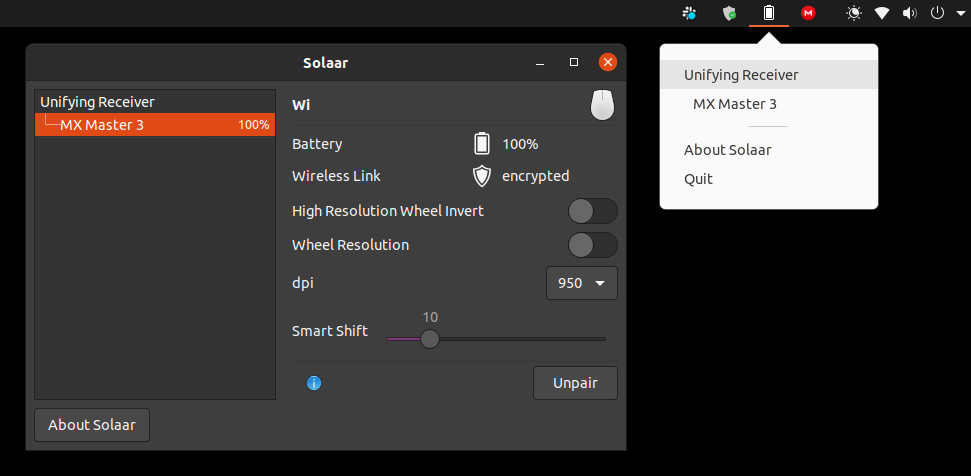Click the Unpair button
971x476 pixels.
pos(575,383)
